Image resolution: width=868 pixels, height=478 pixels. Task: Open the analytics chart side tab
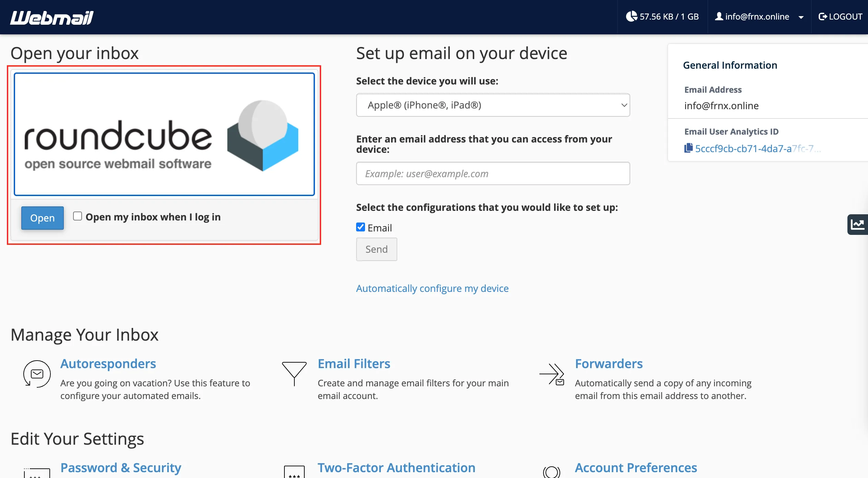[x=858, y=225]
